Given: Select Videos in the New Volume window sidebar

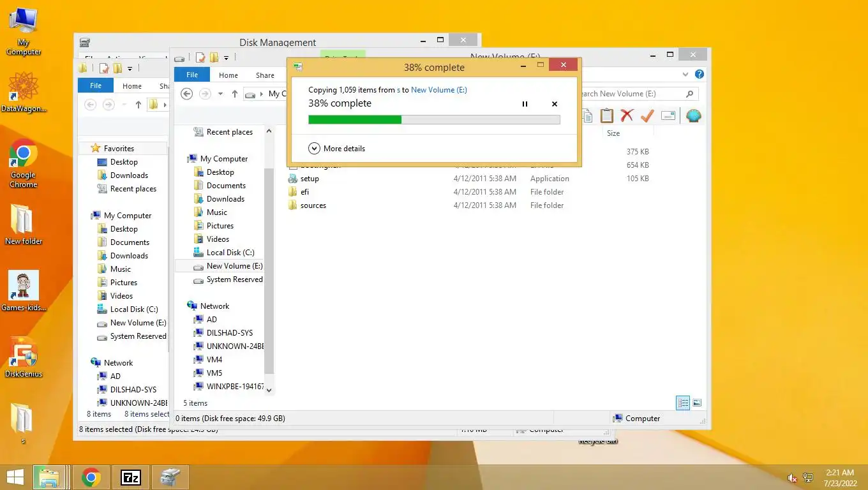Looking at the screenshot, I should (218, 239).
